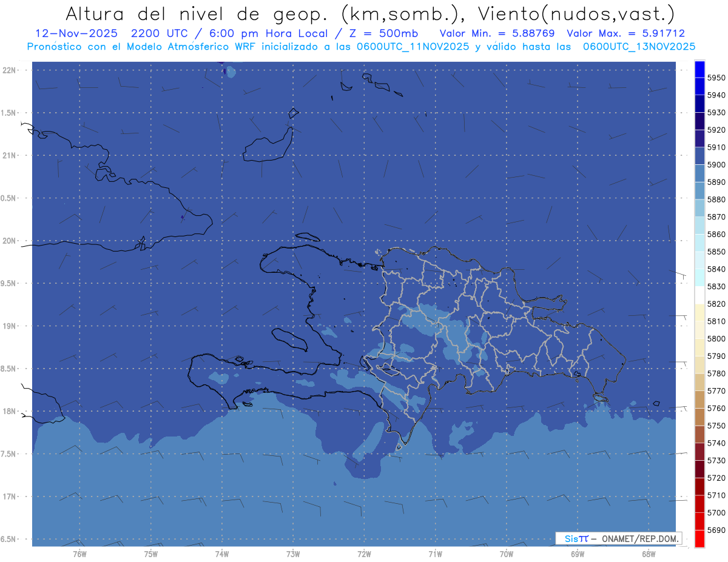Viewport: 728px width, 562px height.
Task: Click the top bright blue swatch above 5950
Action: 699,69
